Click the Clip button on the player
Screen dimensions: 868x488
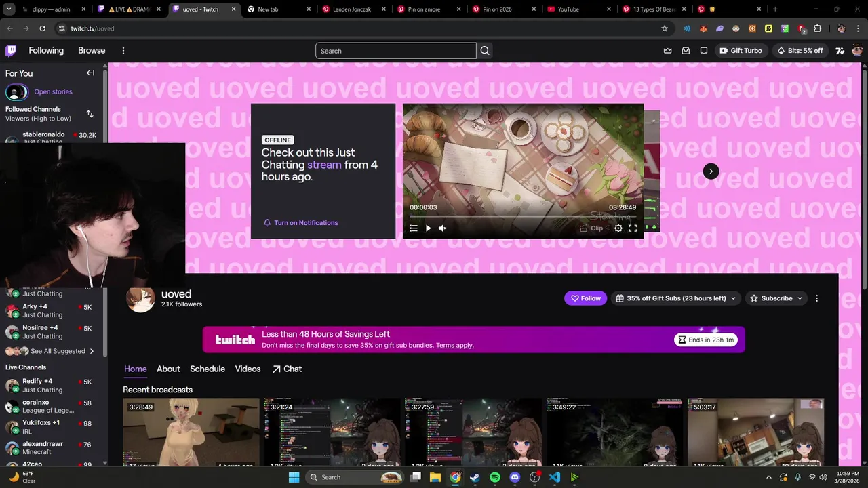pos(591,228)
